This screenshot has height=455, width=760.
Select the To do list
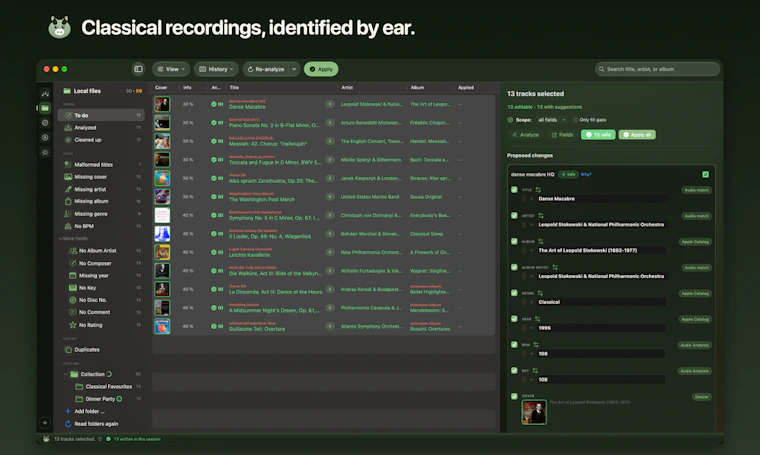tap(101, 115)
